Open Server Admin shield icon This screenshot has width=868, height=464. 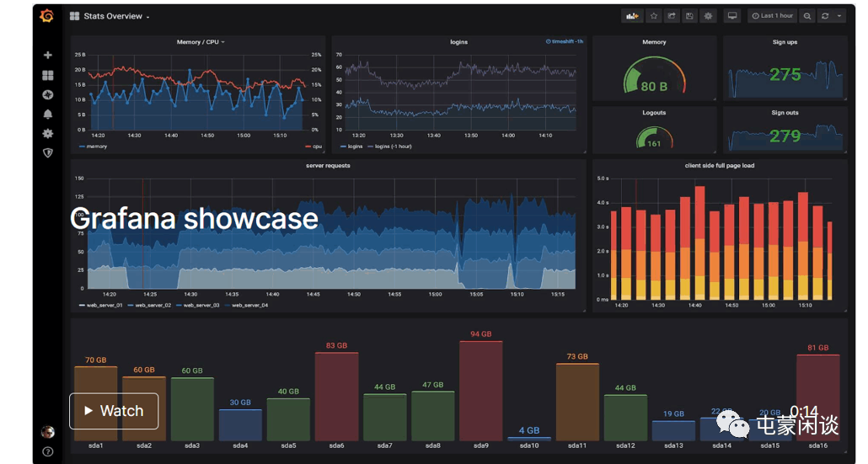[x=48, y=152]
